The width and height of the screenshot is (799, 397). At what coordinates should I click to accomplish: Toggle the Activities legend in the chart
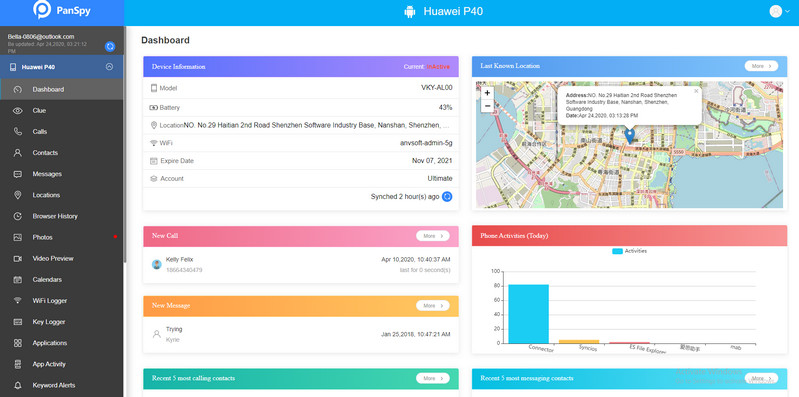point(629,251)
